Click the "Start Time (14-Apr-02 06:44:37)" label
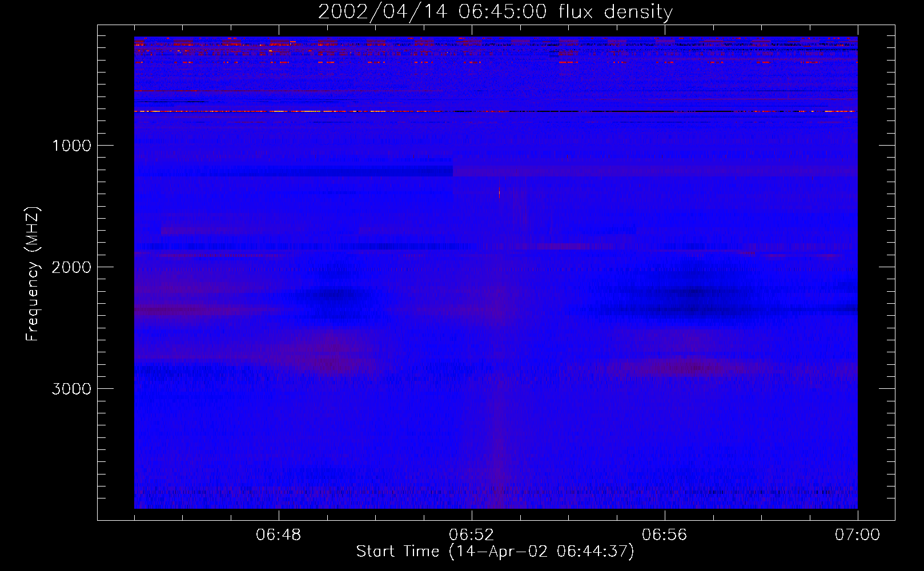The width and height of the screenshot is (924, 571). point(495,552)
